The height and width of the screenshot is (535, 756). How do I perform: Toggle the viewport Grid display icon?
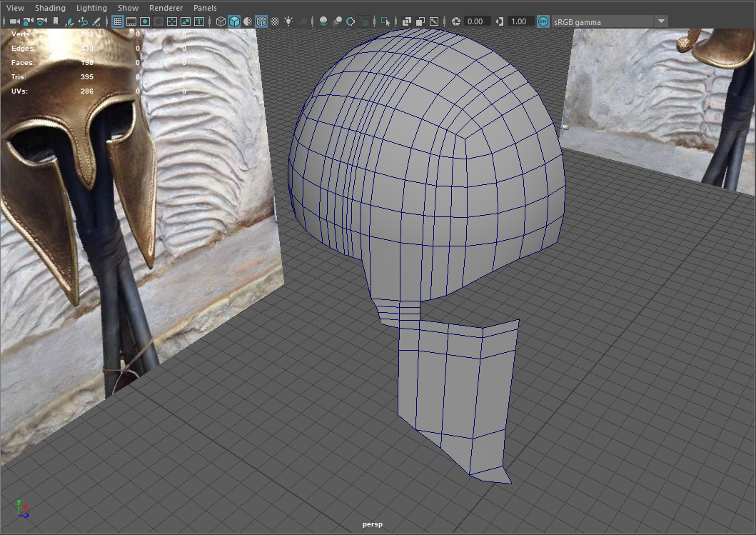pyautogui.click(x=118, y=21)
